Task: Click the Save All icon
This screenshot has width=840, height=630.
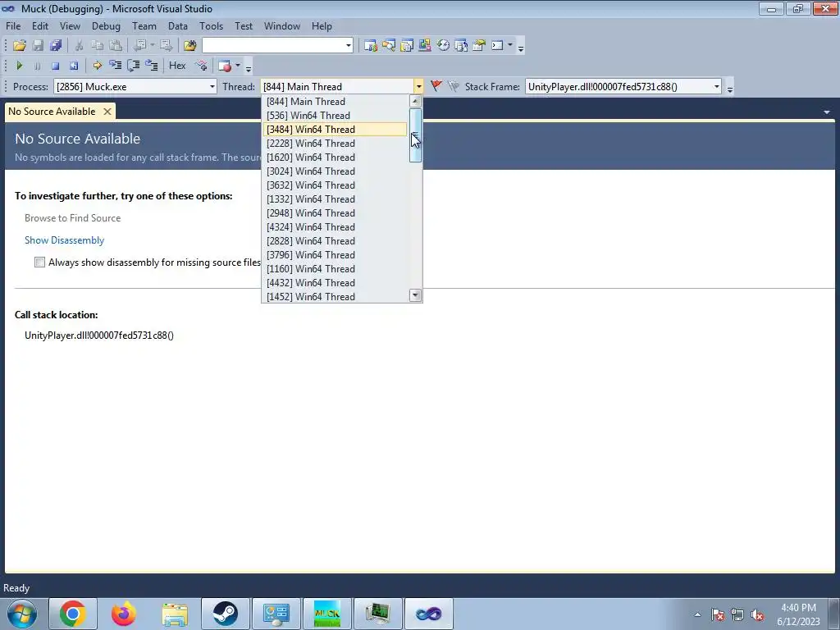Action: point(56,46)
